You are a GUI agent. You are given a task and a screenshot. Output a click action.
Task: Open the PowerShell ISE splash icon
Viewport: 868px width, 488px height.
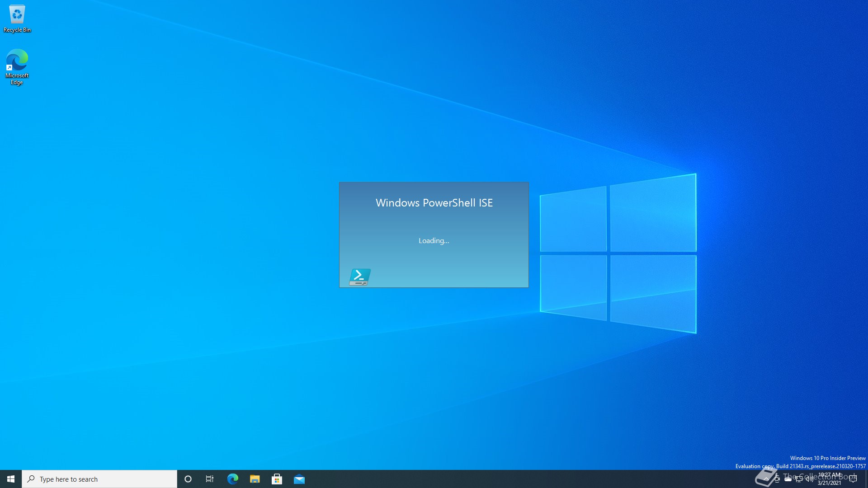(x=360, y=276)
